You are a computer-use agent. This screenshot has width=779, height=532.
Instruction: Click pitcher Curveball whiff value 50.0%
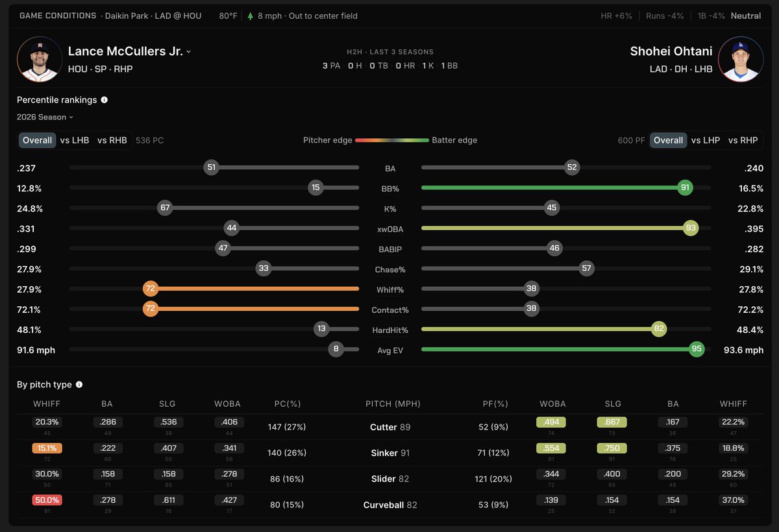coord(47,500)
